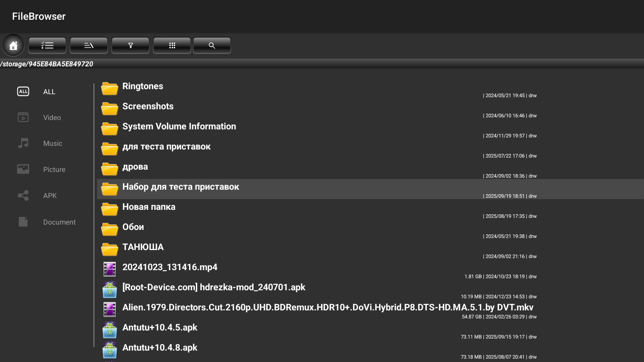The height and width of the screenshot is (362, 644).
Task: Show the Picture category files
Action: (54, 170)
